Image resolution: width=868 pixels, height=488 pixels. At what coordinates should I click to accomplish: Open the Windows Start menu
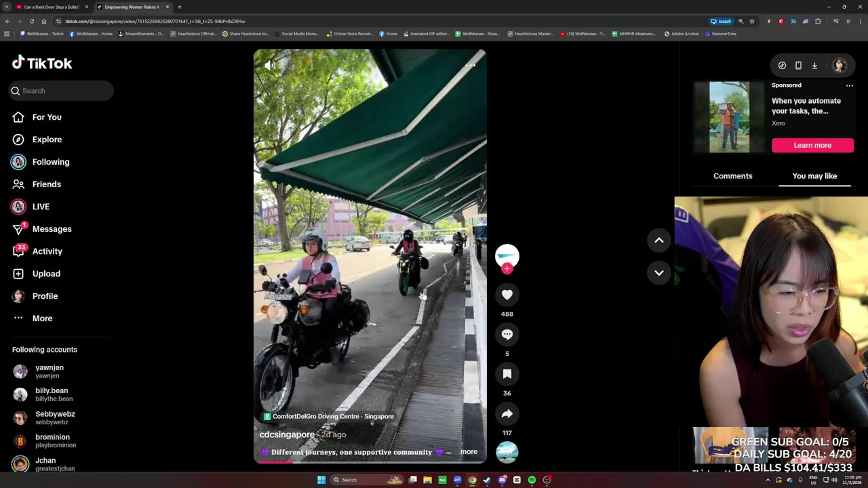[321, 480]
